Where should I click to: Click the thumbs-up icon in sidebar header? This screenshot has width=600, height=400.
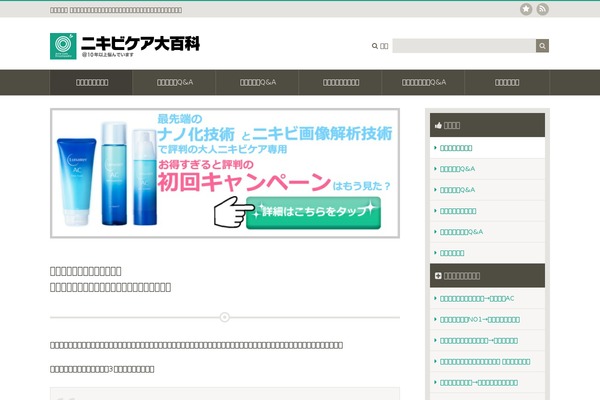(438, 125)
